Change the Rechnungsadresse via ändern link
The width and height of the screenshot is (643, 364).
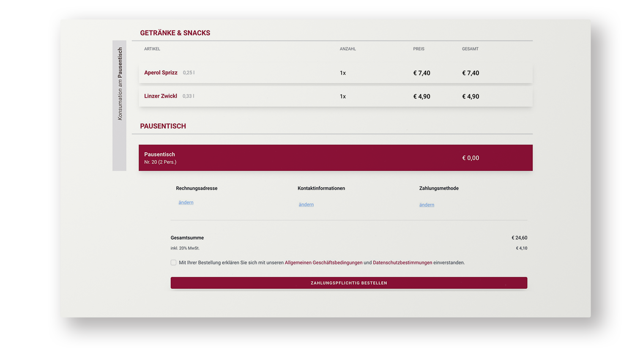[186, 203]
